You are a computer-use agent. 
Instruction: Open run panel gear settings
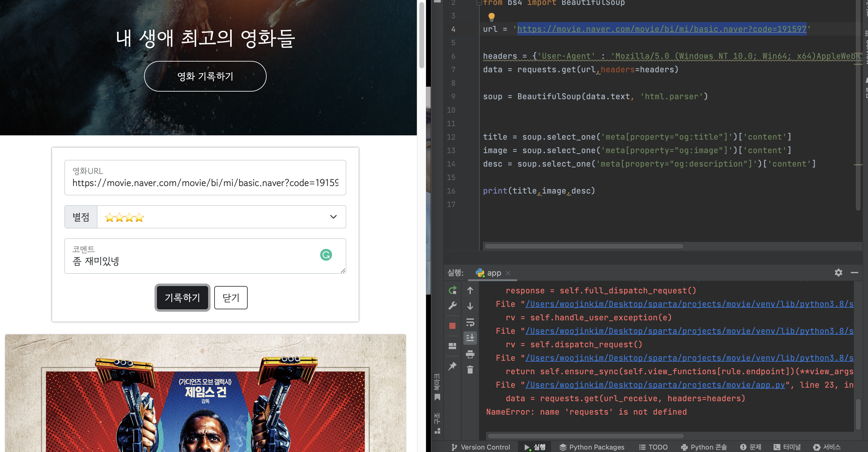point(838,273)
